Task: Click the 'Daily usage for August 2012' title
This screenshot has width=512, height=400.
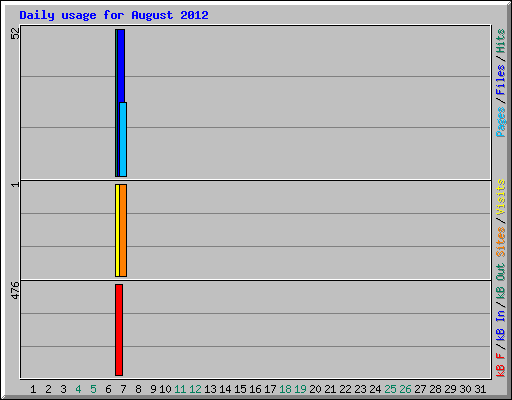Action: pyautogui.click(x=114, y=15)
